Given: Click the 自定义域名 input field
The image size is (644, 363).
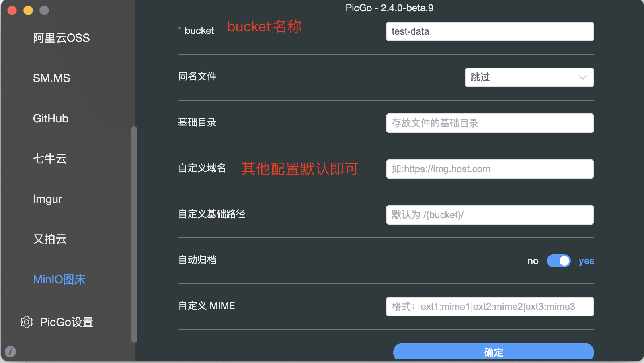Looking at the screenshot, I should coord(490,169).
